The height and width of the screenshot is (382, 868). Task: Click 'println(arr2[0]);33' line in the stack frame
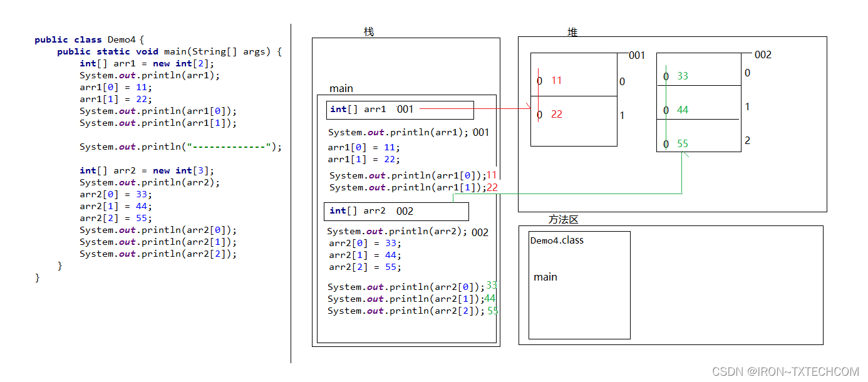pos(413,286)
